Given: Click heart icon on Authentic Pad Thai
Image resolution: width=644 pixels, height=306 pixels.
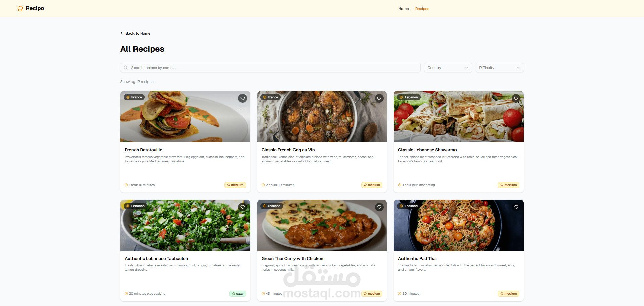Looking at the screenshot, I should coord(516,207).
